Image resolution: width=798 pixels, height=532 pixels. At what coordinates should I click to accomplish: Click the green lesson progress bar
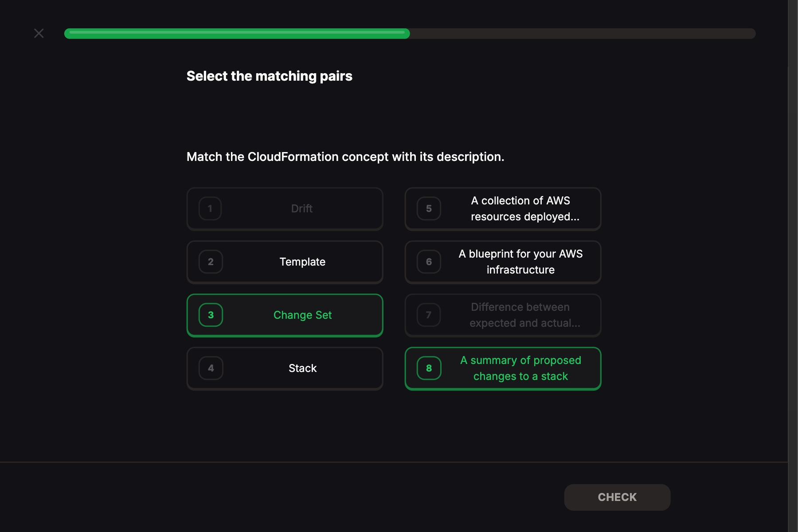[237, 34]
